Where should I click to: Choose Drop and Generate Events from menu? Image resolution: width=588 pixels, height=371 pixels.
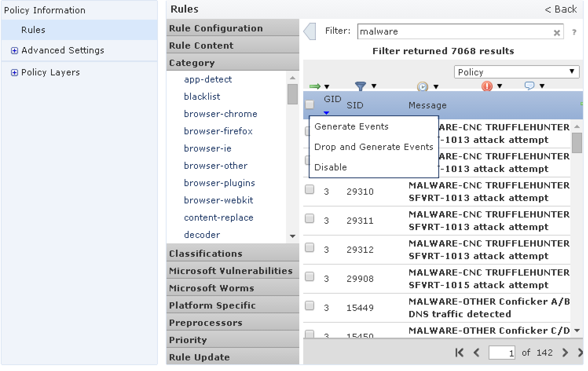(374, 147)
